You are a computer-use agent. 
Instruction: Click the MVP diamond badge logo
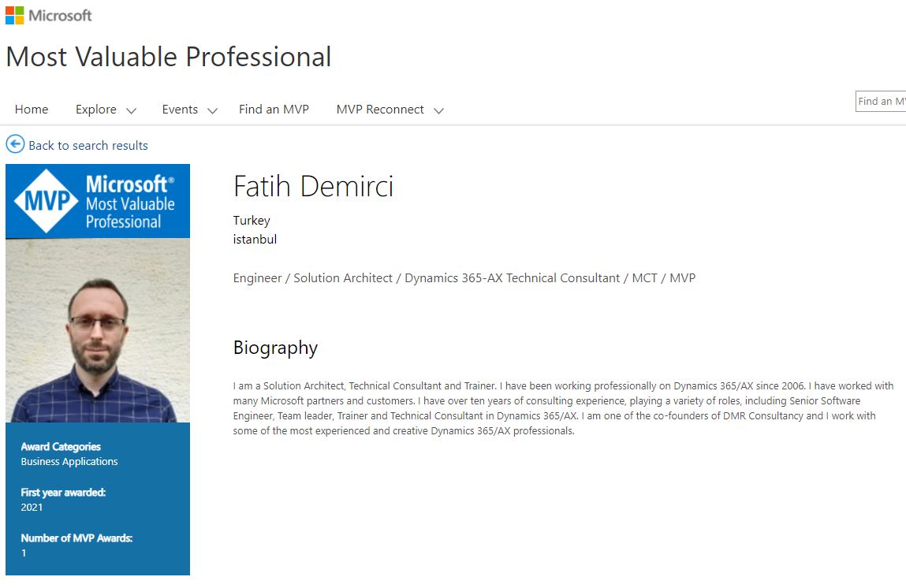tap(47, 201)
